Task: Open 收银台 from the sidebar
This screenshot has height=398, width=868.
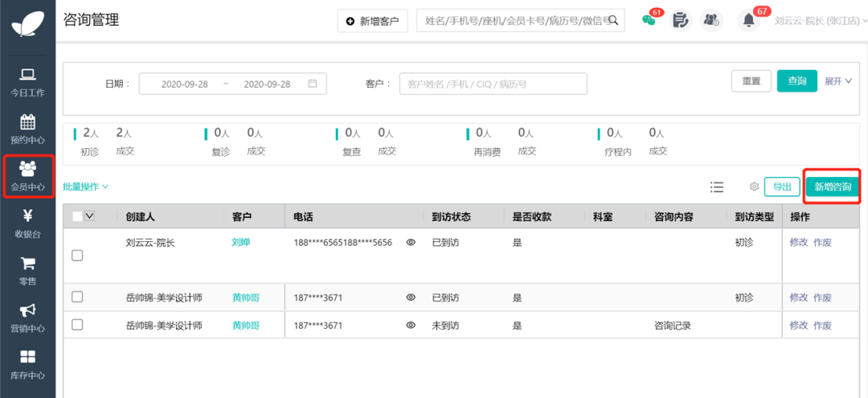Action: [x=27, y=223]
